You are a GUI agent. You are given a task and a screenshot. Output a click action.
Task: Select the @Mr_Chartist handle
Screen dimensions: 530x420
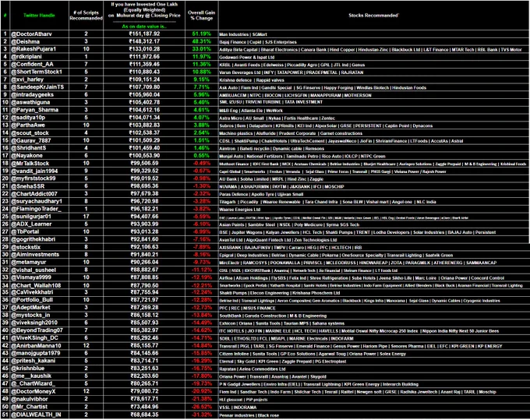[29, 407]
